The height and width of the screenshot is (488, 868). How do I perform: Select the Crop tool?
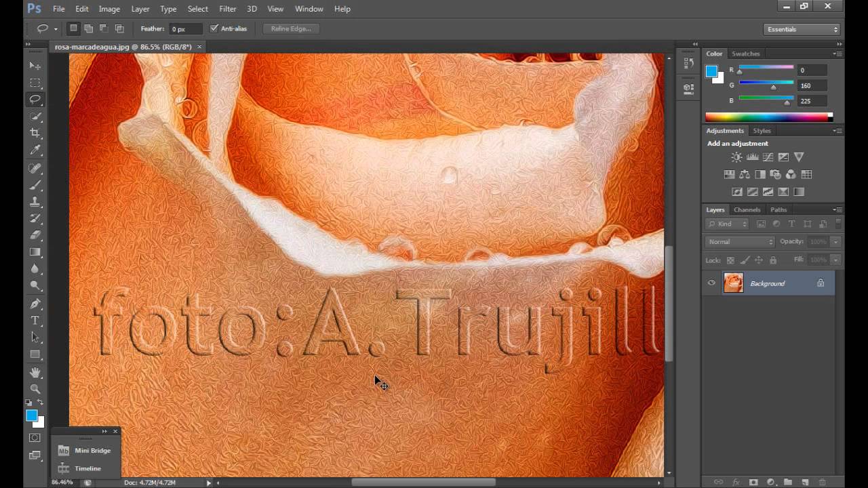coord(35,133)
